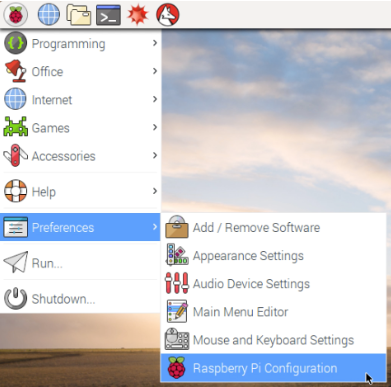
Task: Open Add / Remove Software
Action: pyautogui.click(x=273, y=227)
